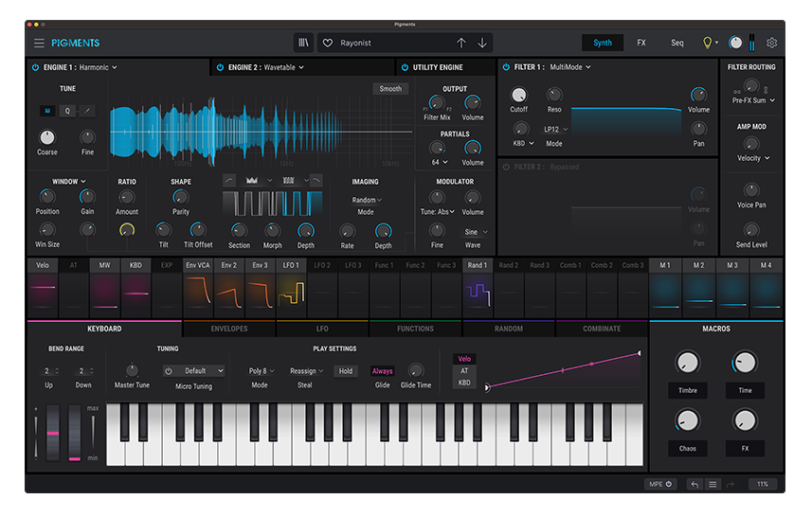This screenshot has width=812, height=517.
Task: Open the Random imaging mode dropdown
Action: pos(367,201)
